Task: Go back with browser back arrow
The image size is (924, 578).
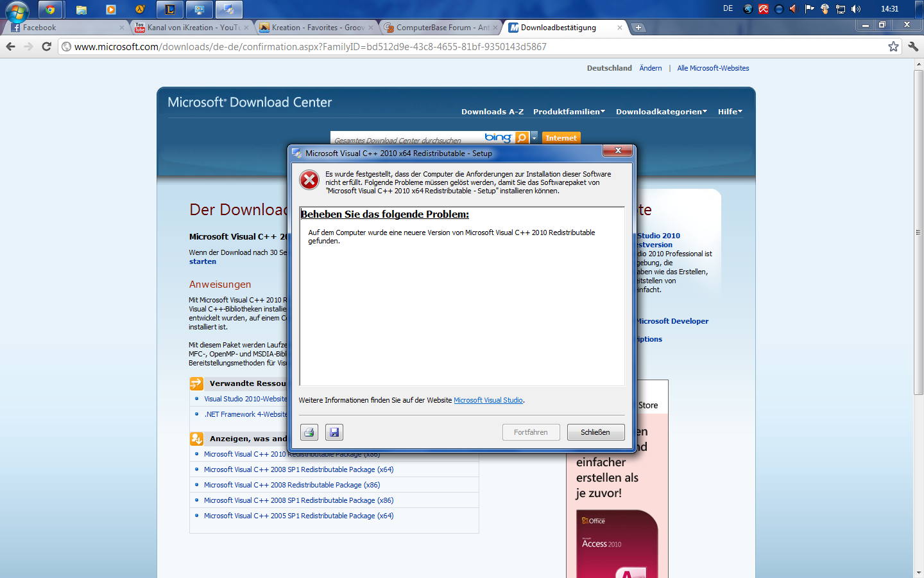Action: tap(10, 46)
